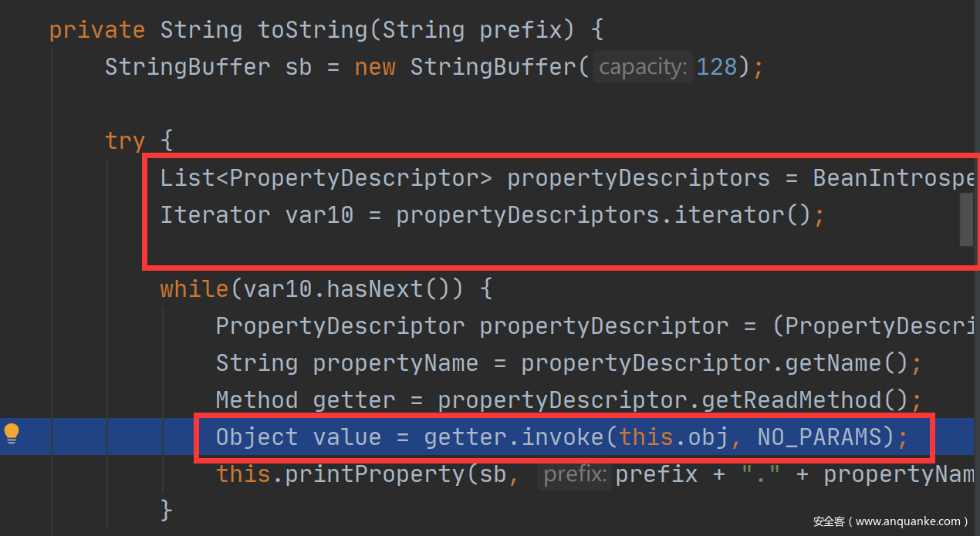
Task: Place cursor on the toString method name
Action: coord(313,30)
